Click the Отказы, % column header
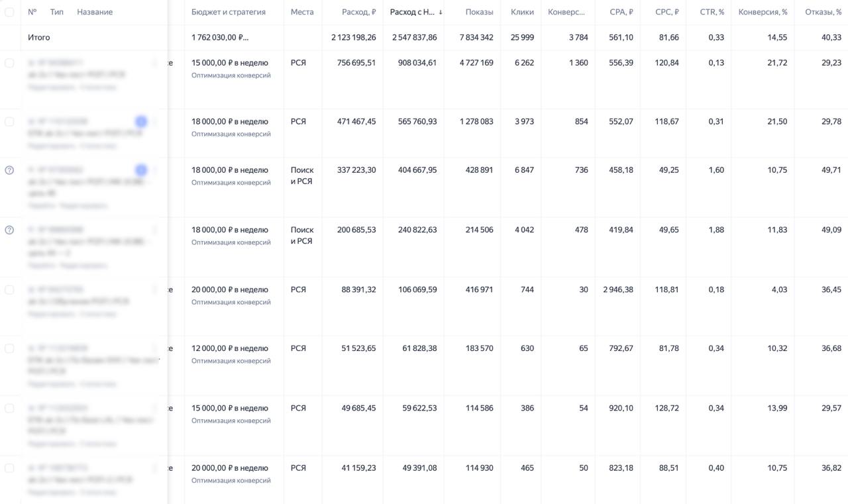This screenshot has height=504, width=848. tap(823, 12)
